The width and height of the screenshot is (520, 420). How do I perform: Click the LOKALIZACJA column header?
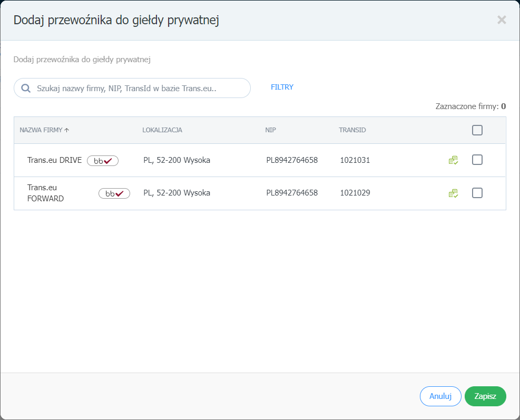[162, 130]
